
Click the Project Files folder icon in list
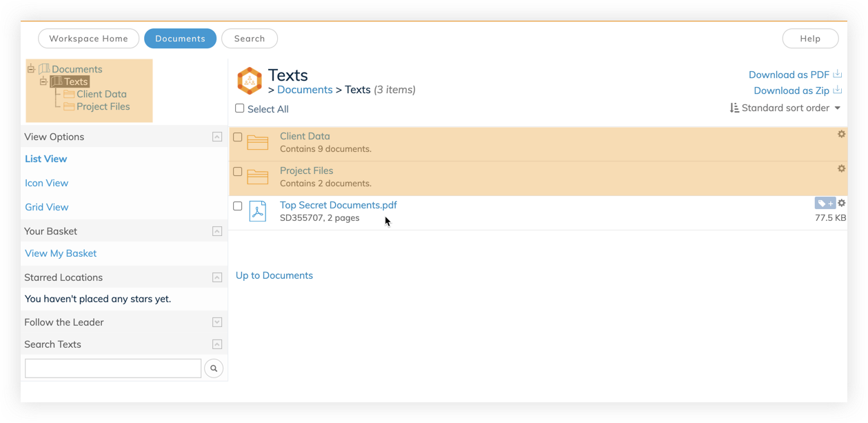258,177
